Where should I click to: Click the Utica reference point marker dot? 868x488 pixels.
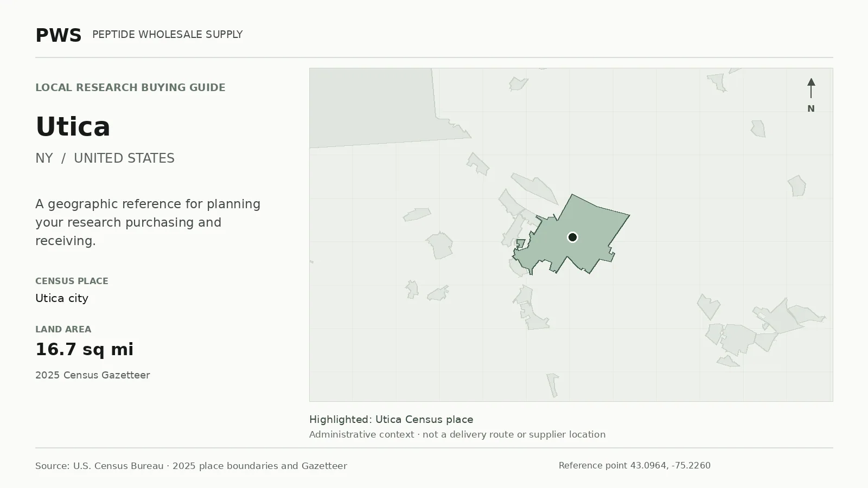tap(572, 237)
